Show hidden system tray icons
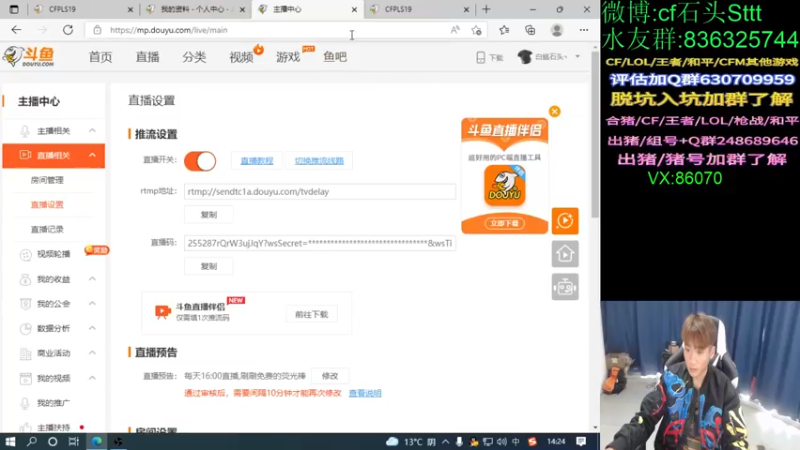Screen dimensions: 800x450 (x=445, y=441)
